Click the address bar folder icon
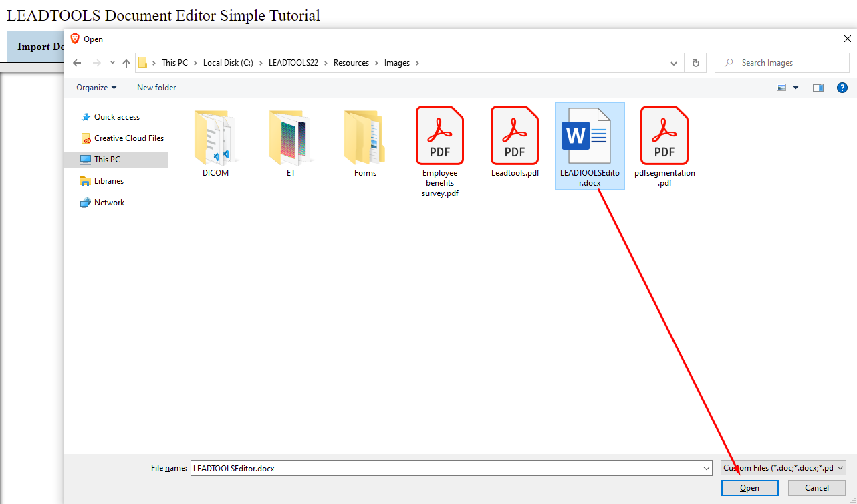The height and width of the screenshot is (504, 857). [x=142, y=63]
